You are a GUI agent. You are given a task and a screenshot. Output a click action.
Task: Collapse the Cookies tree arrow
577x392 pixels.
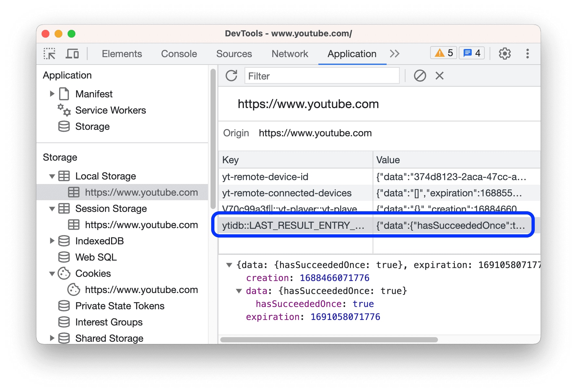[x=52, y=274]
